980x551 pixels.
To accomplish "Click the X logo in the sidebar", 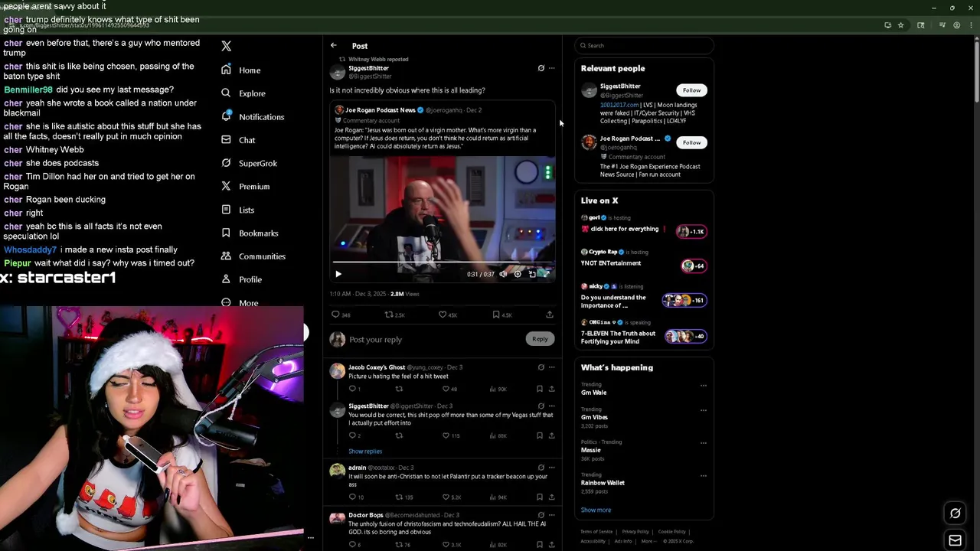I will pos(226,46).
